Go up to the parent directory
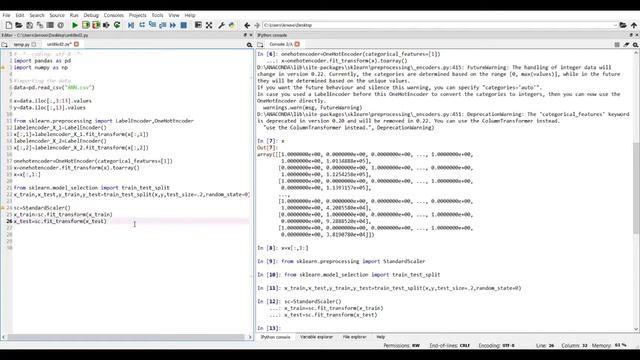 (634, 25)
